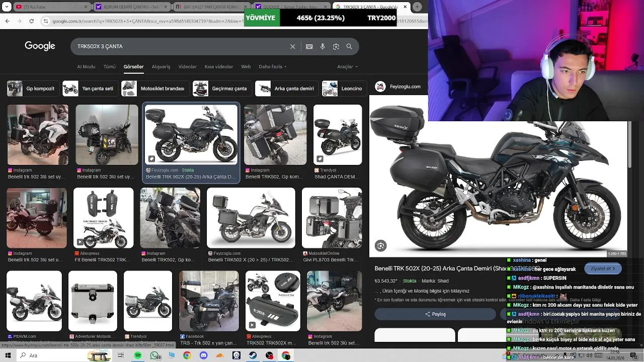644x362 pixels.
Task: Open a new browser tab with plus
Action: pos(417,7)
